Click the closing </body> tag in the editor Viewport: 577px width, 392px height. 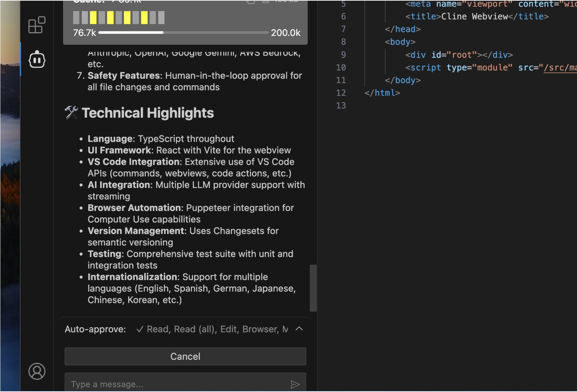(403, 80)
